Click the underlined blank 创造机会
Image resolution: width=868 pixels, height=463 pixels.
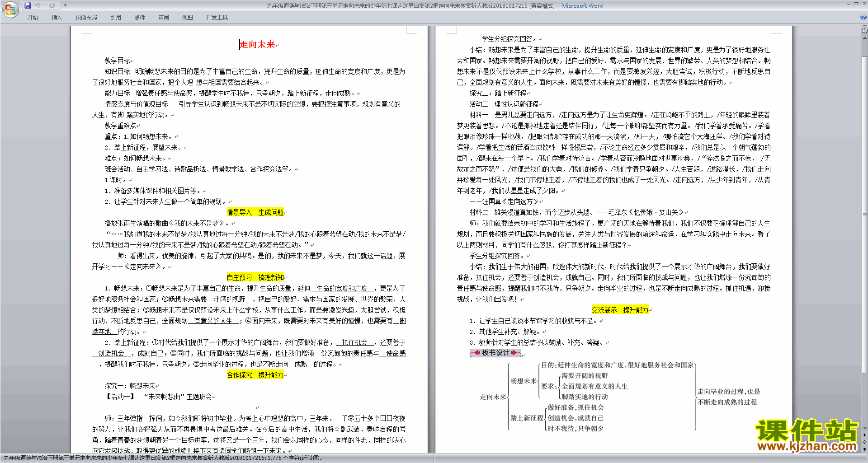(x=111, y=353)
